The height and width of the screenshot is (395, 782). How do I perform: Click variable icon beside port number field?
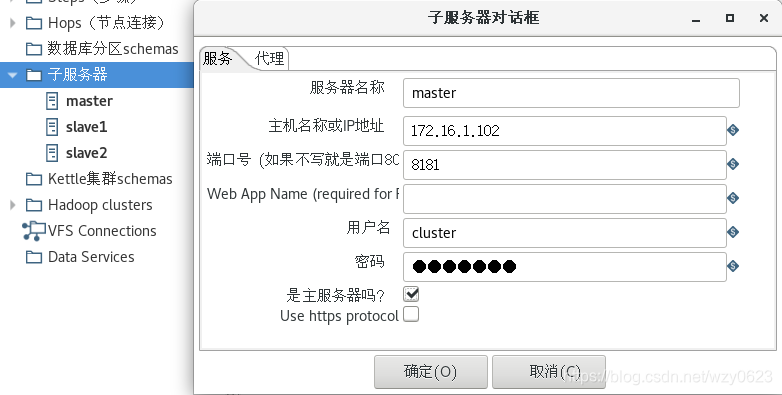[x=733, y=164]
